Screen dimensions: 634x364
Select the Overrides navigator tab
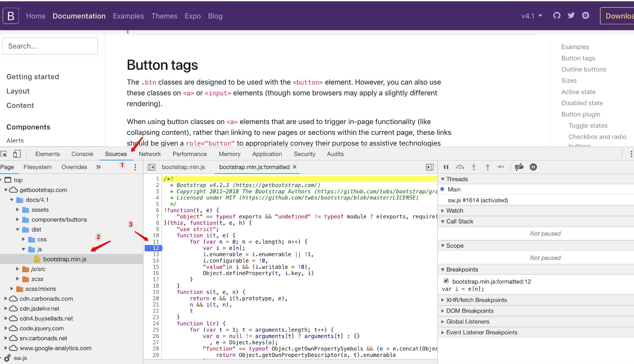[x=74, y=167]
